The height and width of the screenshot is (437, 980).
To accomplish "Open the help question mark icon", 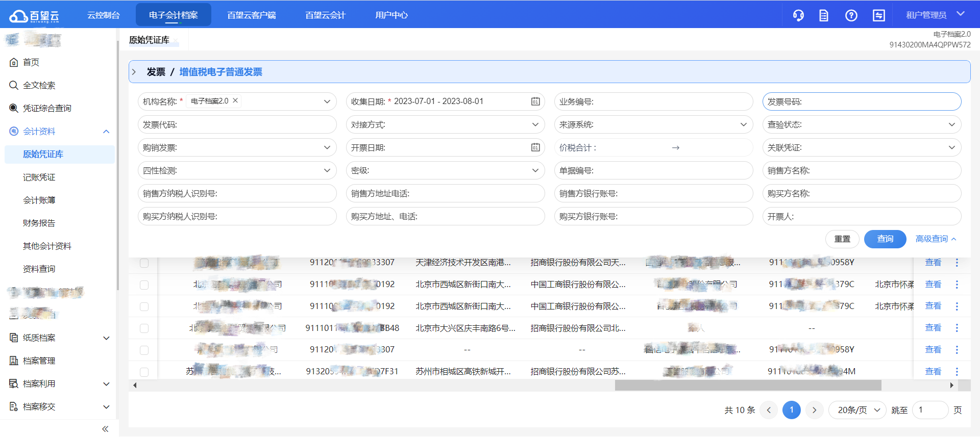I will pyautogui.click(x=851, y=15).
